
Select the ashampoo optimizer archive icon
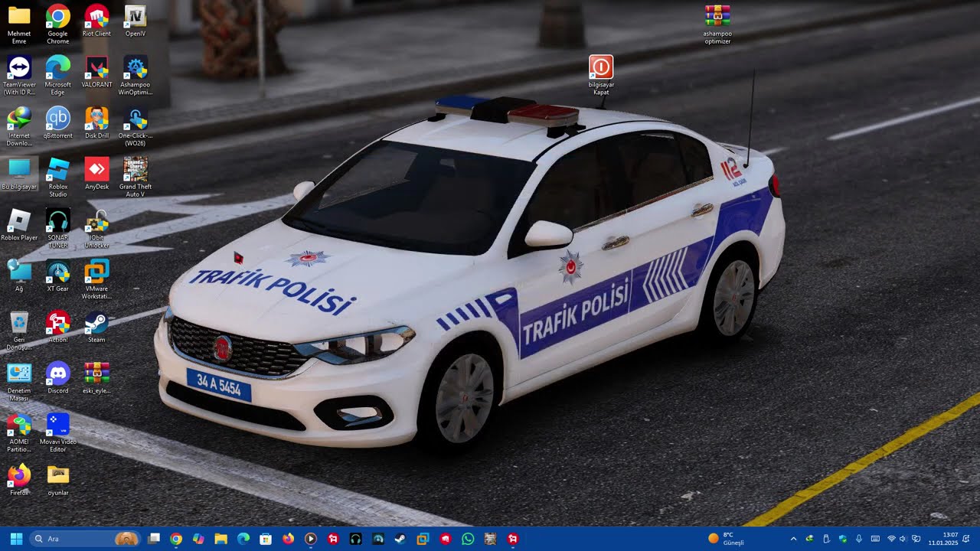[x=717, y=24]
